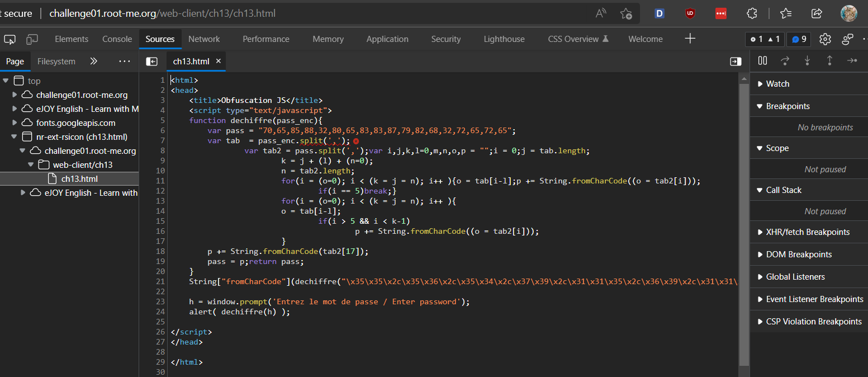Screen dimensions: 868x377
Task: Open DevTools settings gear
Action: point(825,39)
